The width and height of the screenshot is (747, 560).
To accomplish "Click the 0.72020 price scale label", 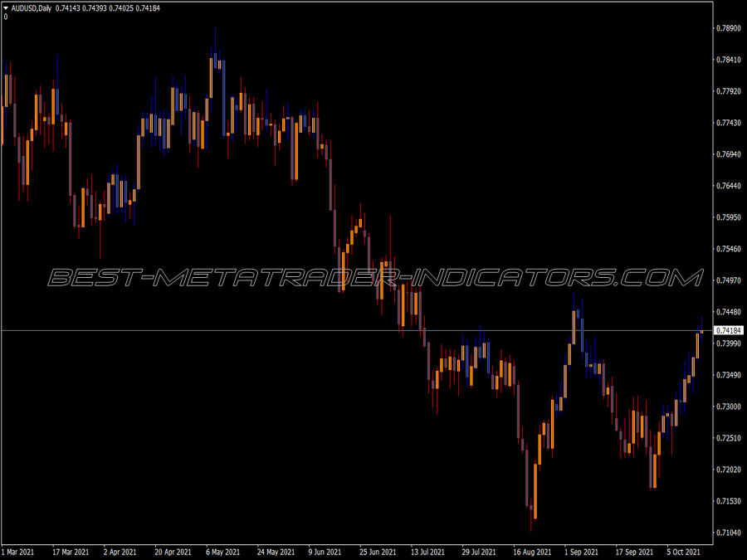I will coord(729,470).
